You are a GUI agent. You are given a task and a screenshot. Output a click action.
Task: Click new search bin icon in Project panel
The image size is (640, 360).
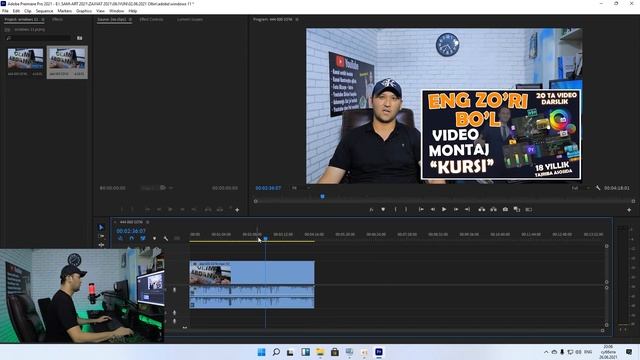(80, 38)
